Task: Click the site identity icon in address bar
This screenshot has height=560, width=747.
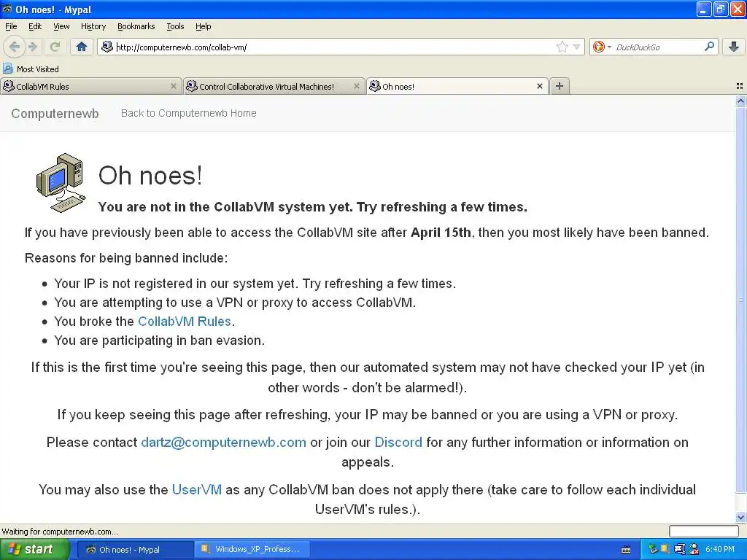Action: [x=107, y=47]
